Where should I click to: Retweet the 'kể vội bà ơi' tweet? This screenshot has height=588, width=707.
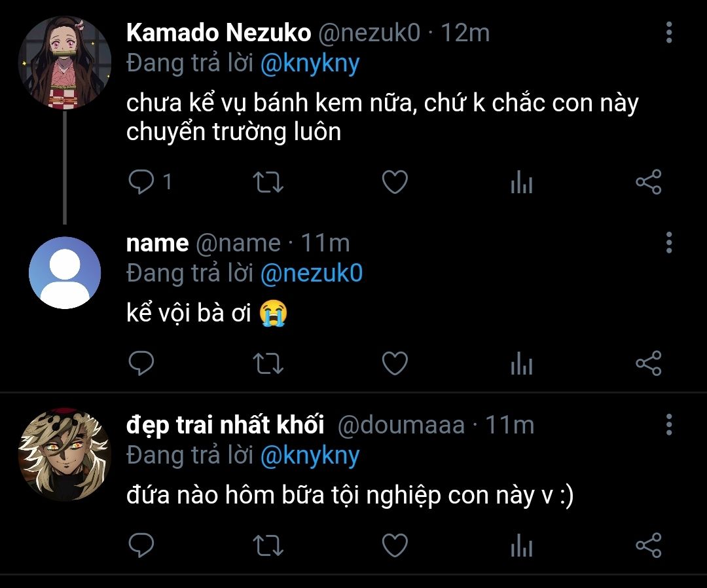pos(267,363)
